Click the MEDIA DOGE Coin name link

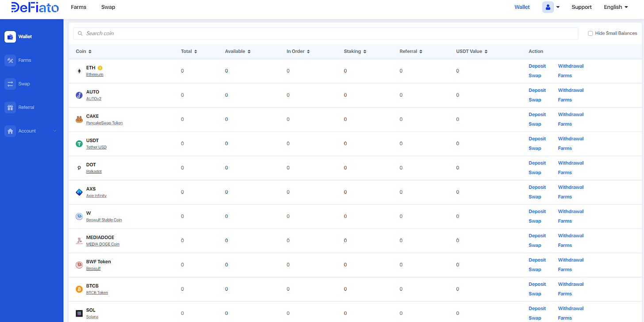(x=103, y=244)
